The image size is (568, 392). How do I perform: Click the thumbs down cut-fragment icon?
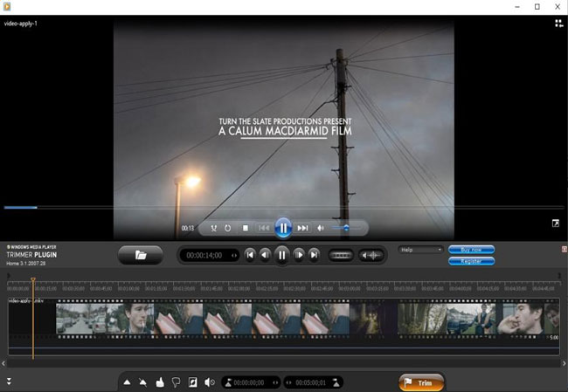(x=176, y=382)
